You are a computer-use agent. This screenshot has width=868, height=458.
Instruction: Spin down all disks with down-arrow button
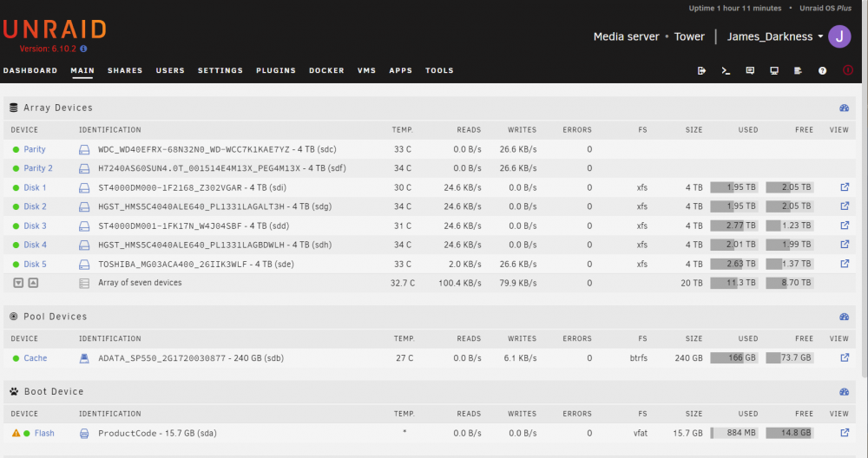tap(18, 283)
